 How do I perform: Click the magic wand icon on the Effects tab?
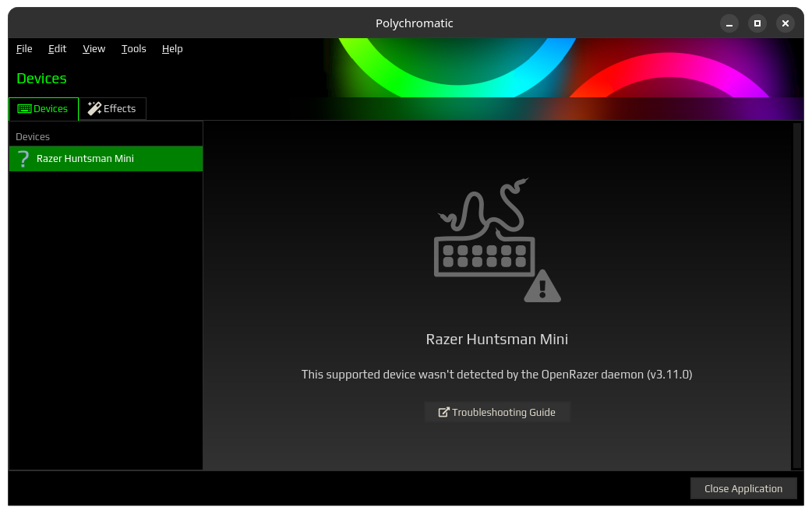point(94,108)
